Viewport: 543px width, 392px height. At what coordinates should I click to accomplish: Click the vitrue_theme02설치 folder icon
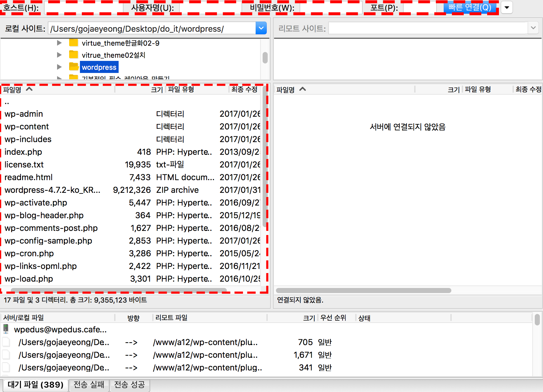pyautogui.click(x=74, y=55)
